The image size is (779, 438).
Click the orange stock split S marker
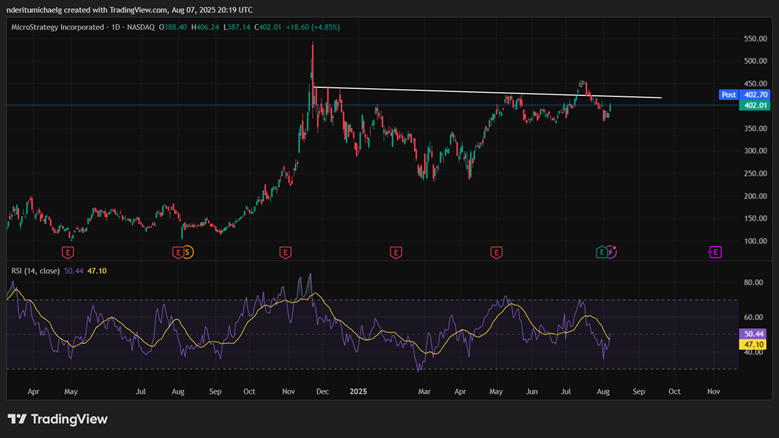point(188,252)
